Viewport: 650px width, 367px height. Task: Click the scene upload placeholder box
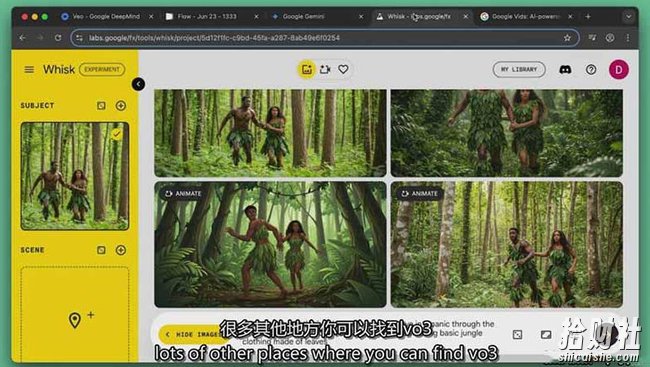[x=75, y=314]
